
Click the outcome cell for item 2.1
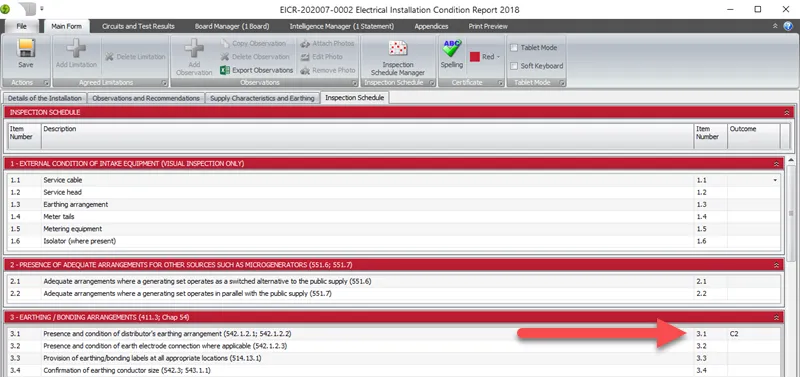tap(753, 281)
